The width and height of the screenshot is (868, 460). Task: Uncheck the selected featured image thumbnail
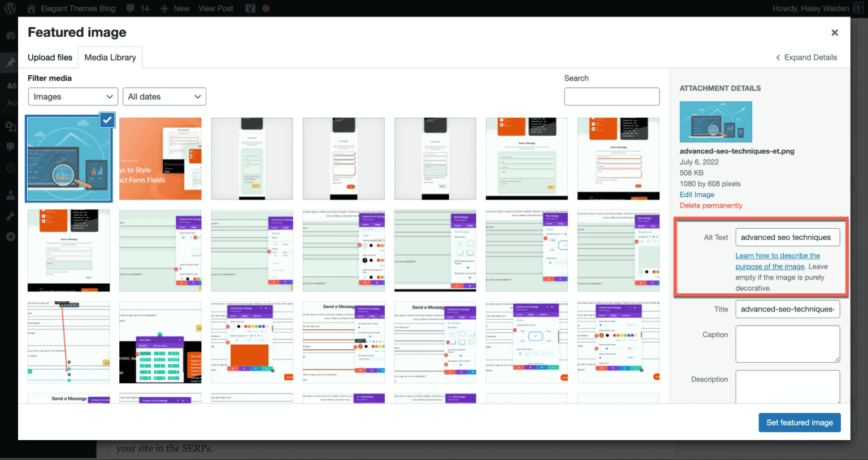point(107,120)
